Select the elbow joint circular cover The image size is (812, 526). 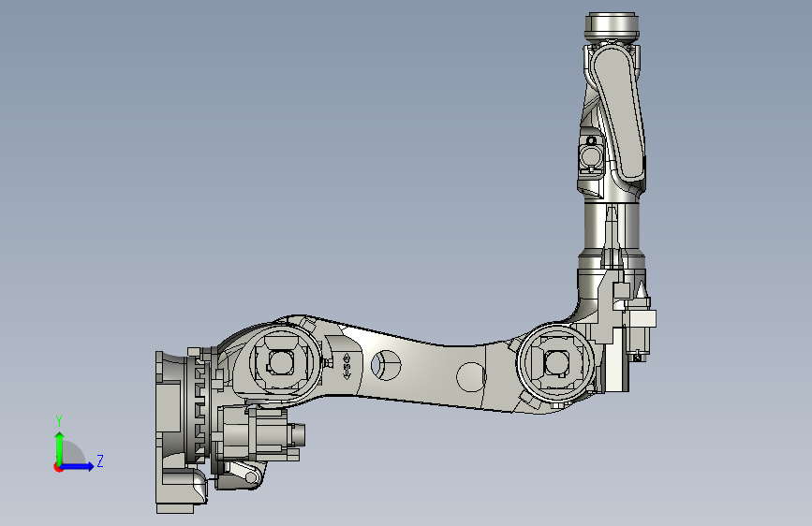(x=556, y=362)
